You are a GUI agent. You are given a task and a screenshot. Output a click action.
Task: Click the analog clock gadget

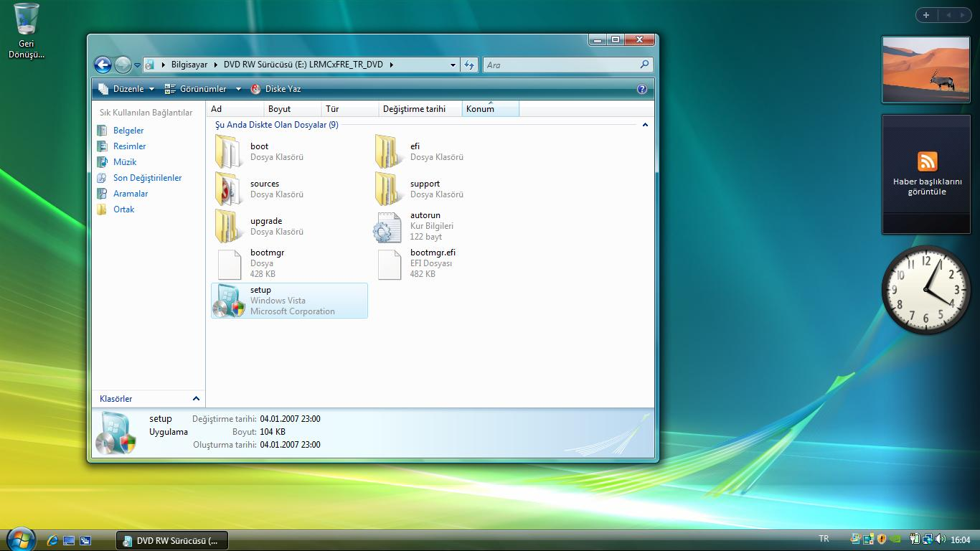pos(926,290)
